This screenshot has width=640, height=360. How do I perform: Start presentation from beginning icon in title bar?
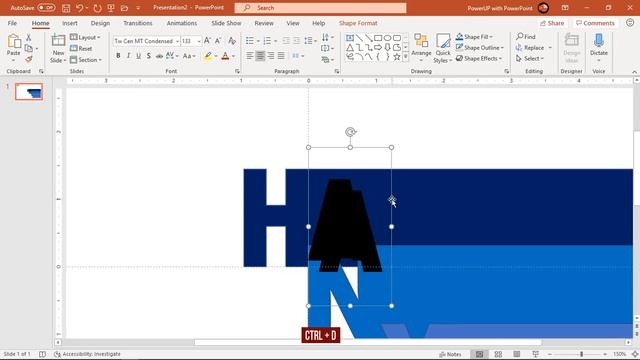click(x=111, y=8)
